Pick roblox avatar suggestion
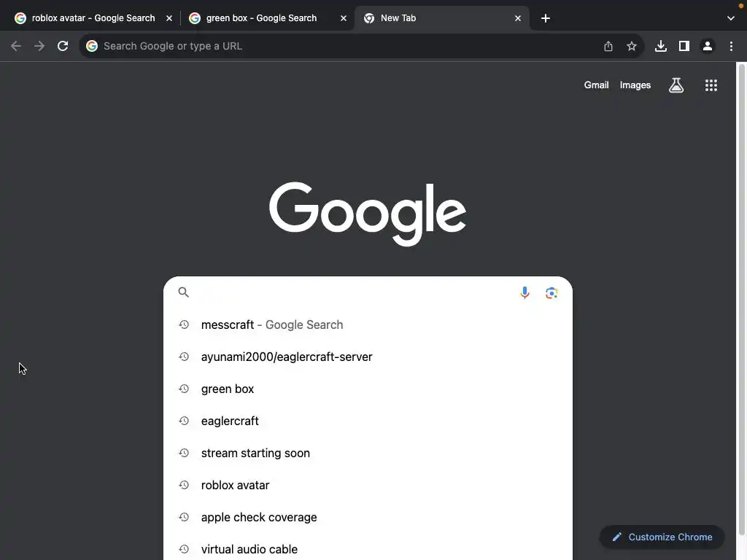The image size is (747, 560). click(368, 485)
